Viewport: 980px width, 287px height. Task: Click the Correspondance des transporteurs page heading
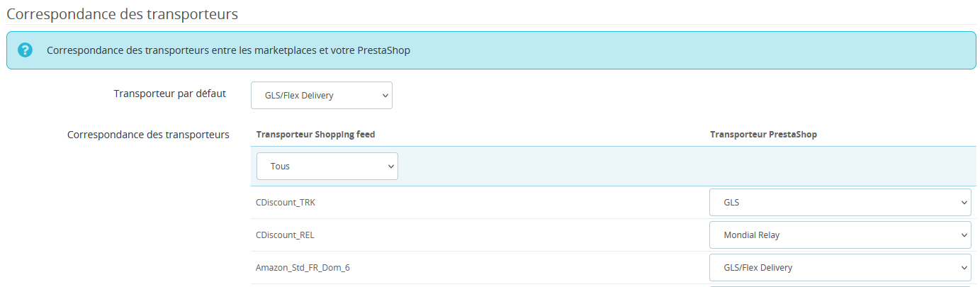pos(122,13)
